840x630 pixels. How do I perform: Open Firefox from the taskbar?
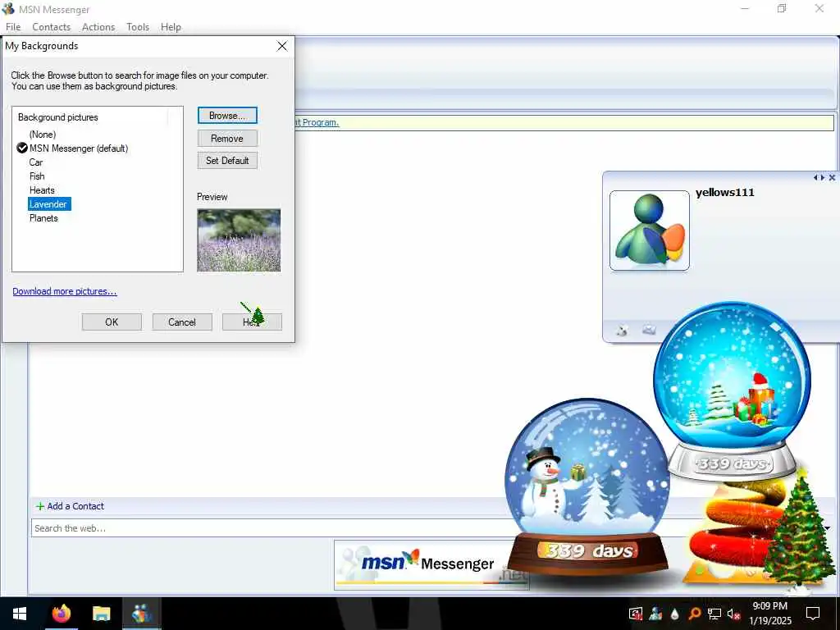[61, 614]
